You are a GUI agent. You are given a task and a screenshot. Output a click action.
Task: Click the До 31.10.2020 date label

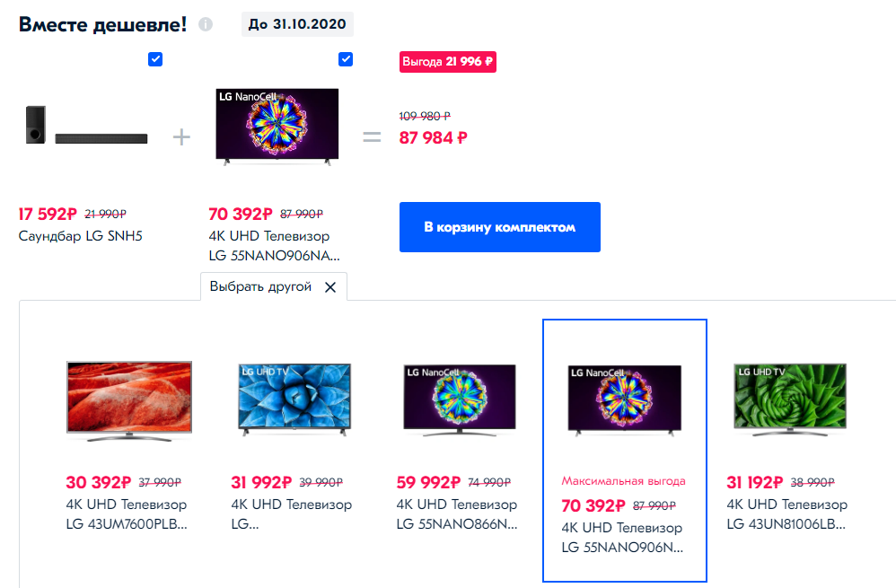click(297, 23)
